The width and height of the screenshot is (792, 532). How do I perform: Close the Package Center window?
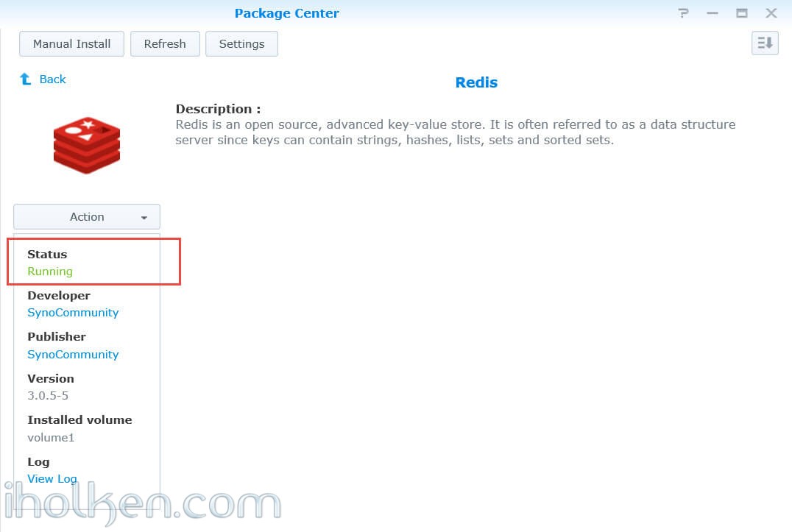pos(771,13)
